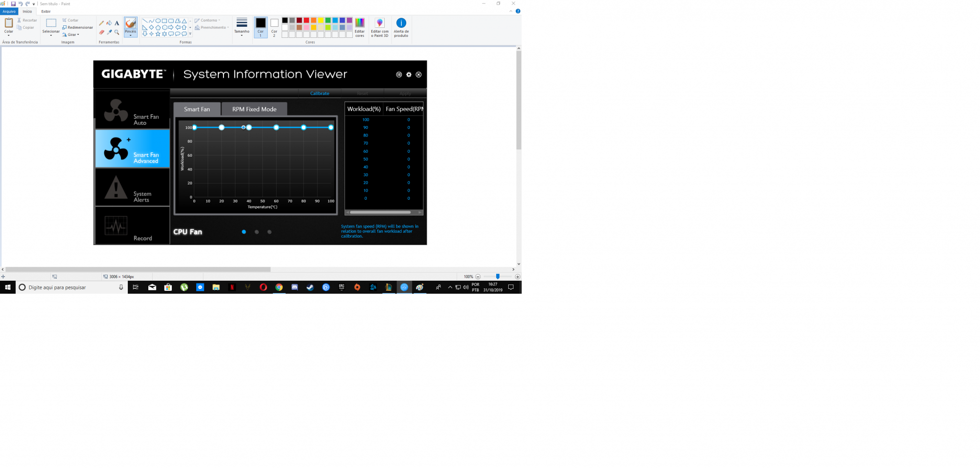The width and height of the screenshot is (980, 468).
Task: Select the Text tool (A)
Action: click(117, 23)
